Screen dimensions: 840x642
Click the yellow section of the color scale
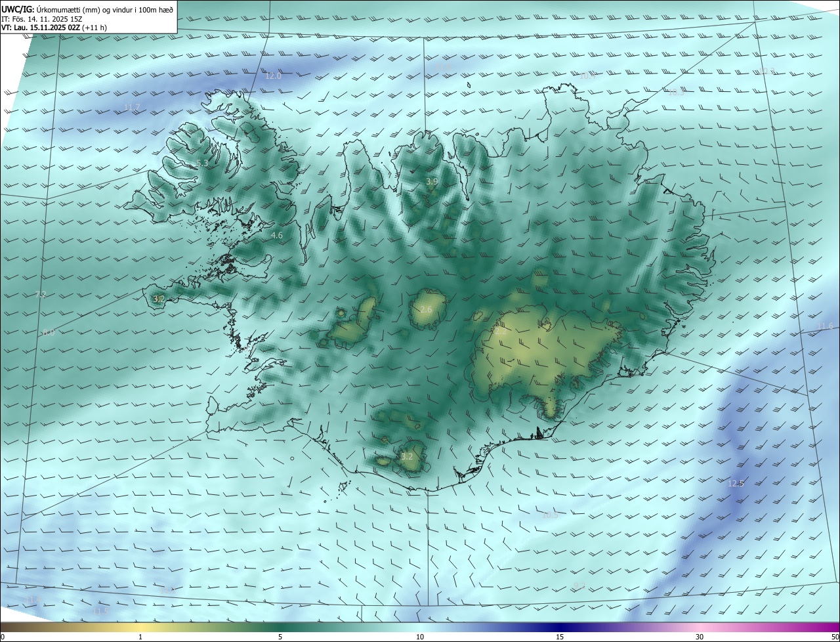[140, 628]
